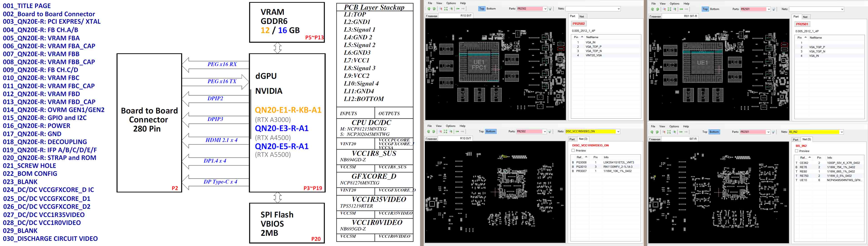Open Главная tab in the BS_IN2 window
Image resolution: width=868 pixels, height=246 pixels.
coord(655,139)
